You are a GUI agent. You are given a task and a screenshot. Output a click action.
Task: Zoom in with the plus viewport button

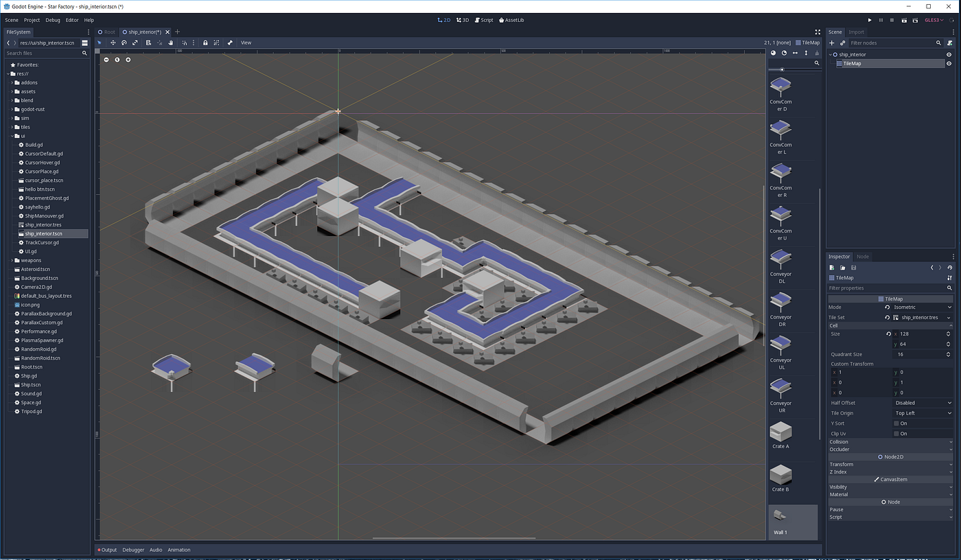(128, 60)
